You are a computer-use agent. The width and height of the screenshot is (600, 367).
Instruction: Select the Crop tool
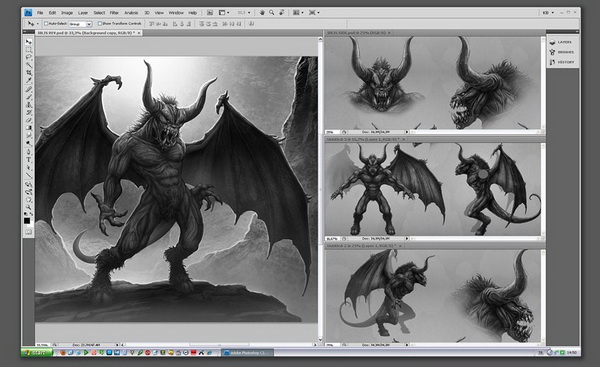click(x=28, y=72)
